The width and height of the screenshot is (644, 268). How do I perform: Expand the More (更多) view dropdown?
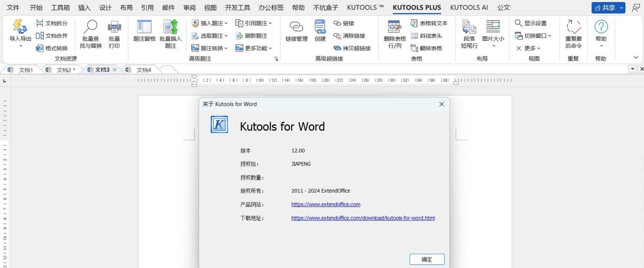coord(539,48)
